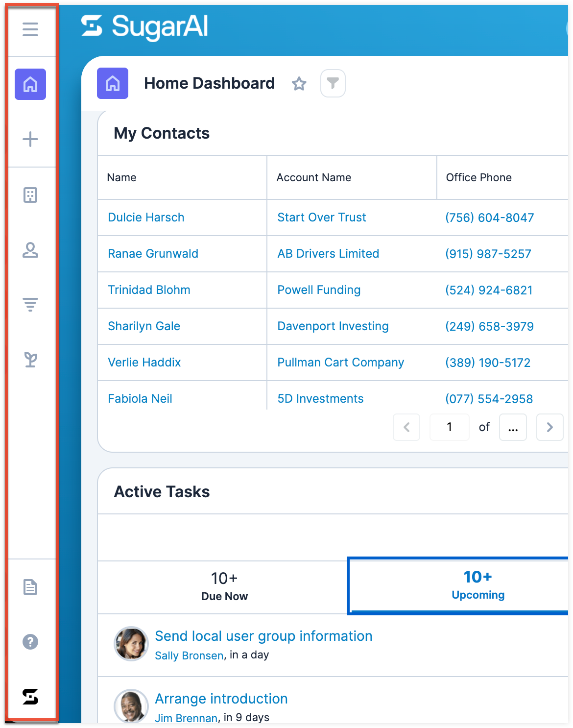Click the plus quick create icon
The height and width of the screenshot is (728, 573).
30,139
